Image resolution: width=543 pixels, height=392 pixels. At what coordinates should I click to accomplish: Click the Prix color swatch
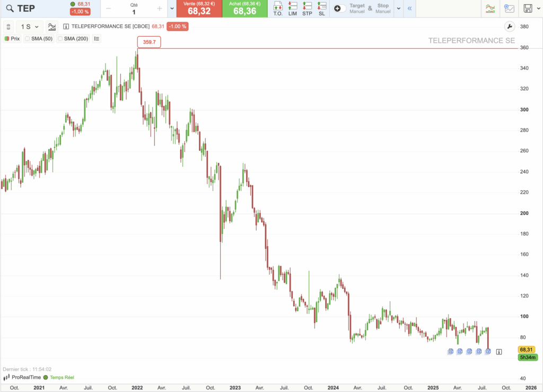click(x=6, y=38)
